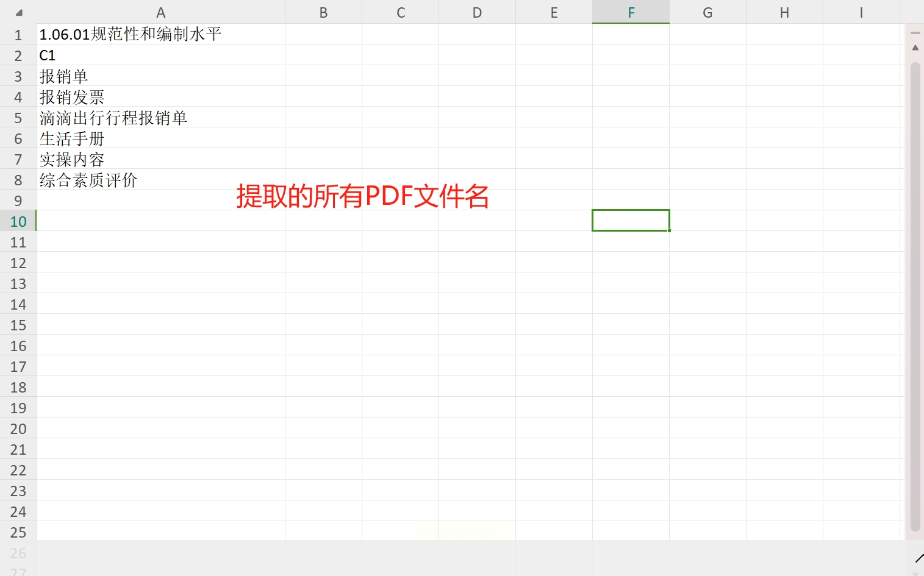Select row 1 header

18,35
